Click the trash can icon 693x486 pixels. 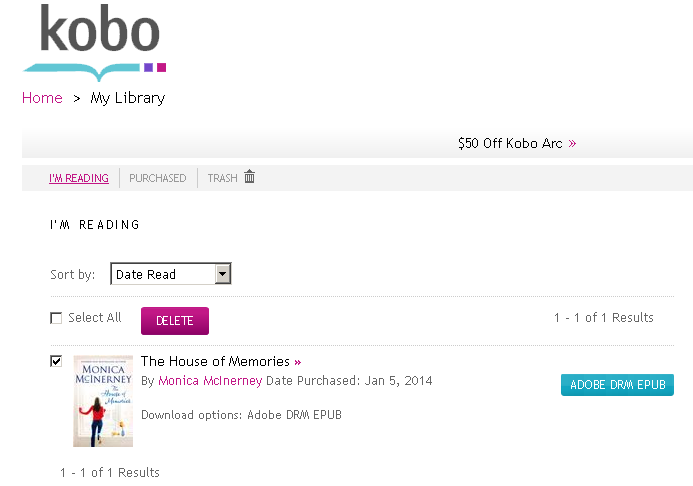click(250, 177)
